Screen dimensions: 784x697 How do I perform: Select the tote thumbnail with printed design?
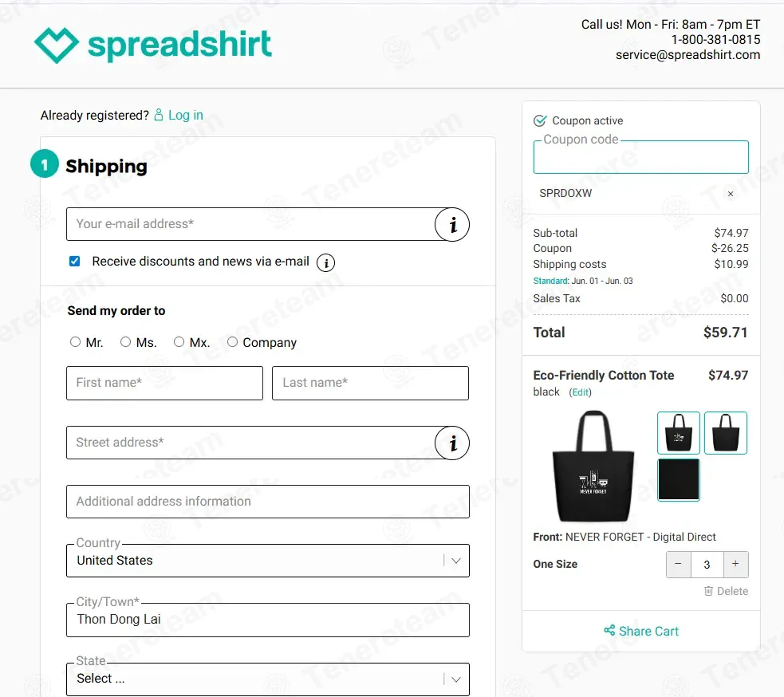pos(679,433)
